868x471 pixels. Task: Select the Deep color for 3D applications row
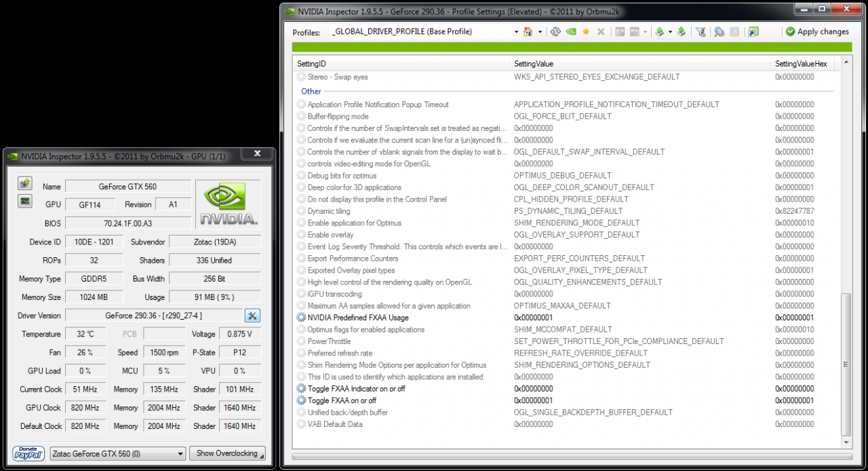coord(564,187)
